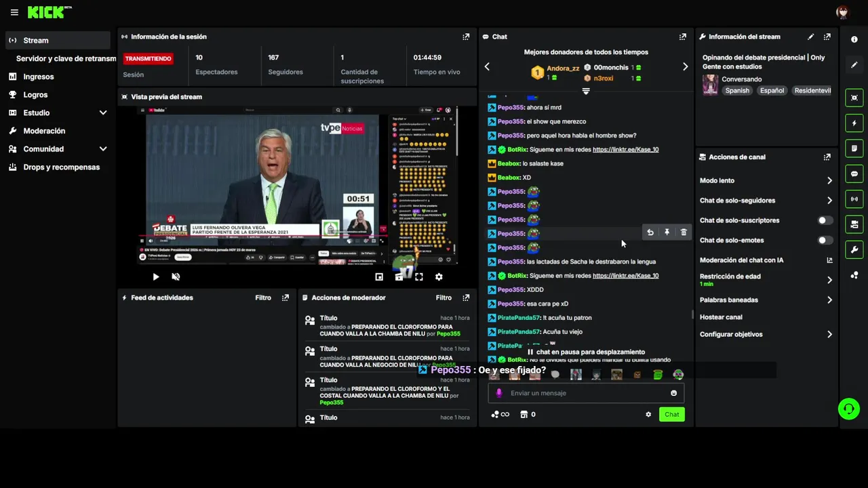Click the info icon in the right sidebar
This screenshot has width=868, height=488.
click(854, 39)
